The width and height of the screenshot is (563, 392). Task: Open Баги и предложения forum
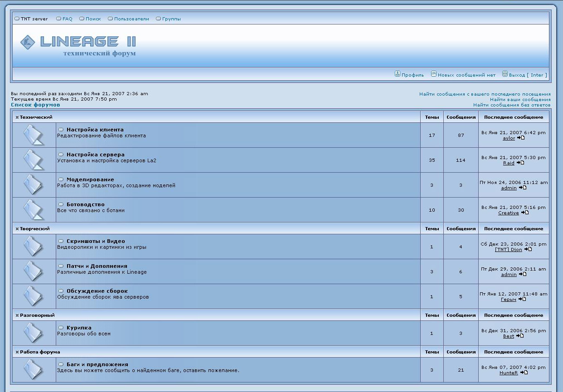coord(97,364)
